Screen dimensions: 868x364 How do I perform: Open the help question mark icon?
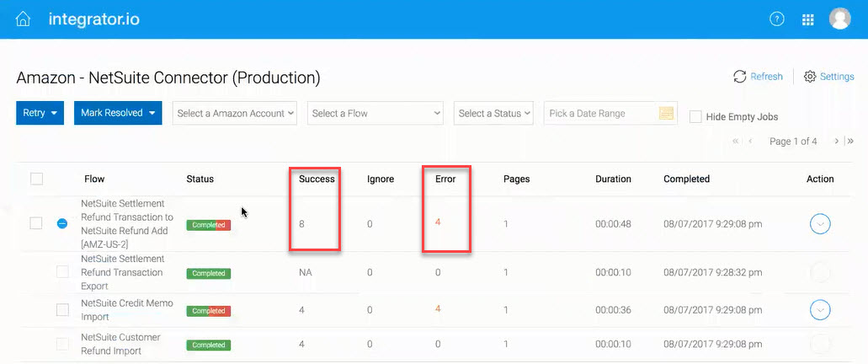(777, 19)
